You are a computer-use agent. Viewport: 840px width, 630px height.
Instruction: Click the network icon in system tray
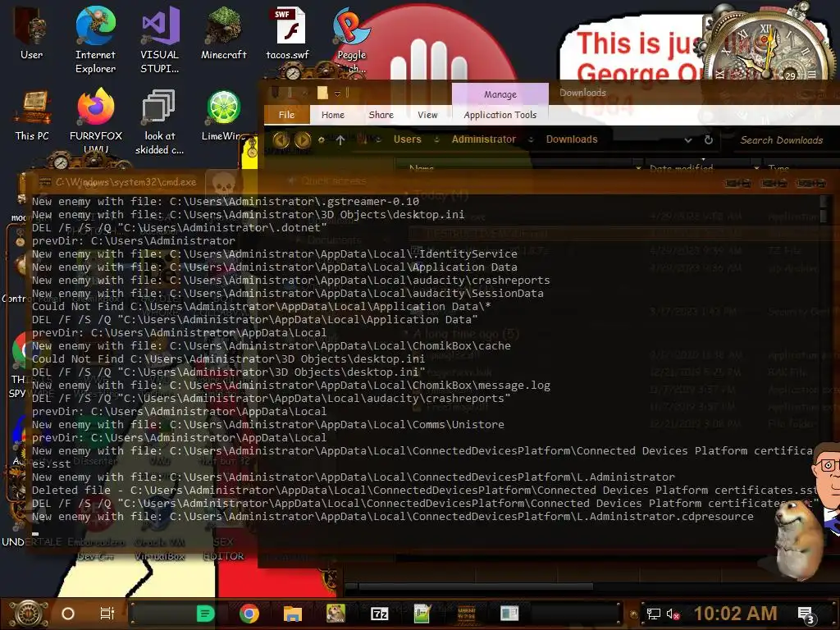pos(654,614)
